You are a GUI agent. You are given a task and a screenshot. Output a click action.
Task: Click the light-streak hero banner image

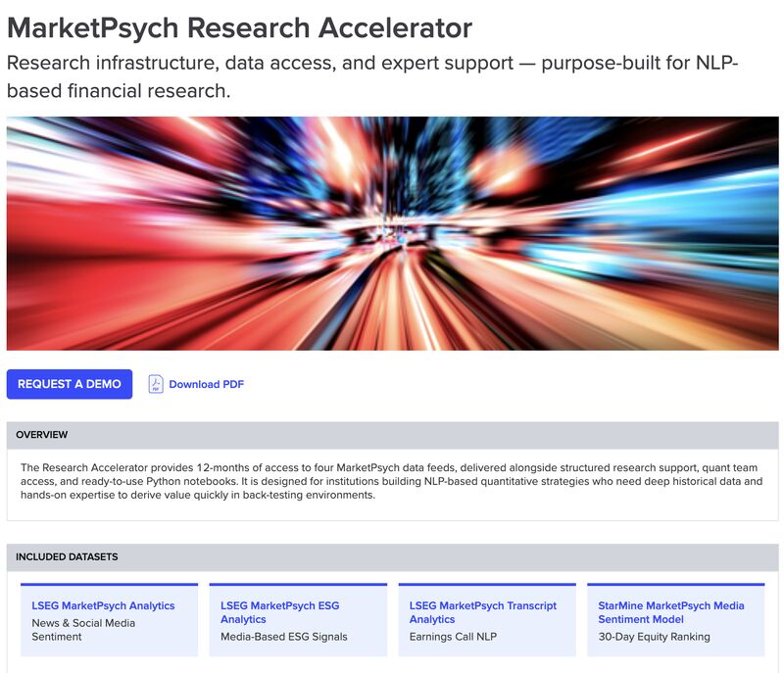(x=393, y=233)
